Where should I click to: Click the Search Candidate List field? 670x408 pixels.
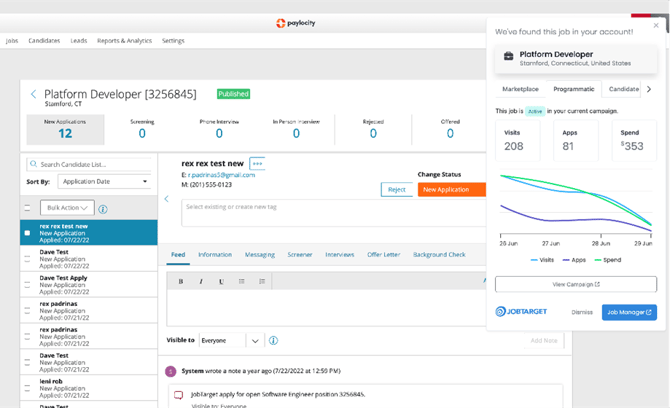(90, 164)
